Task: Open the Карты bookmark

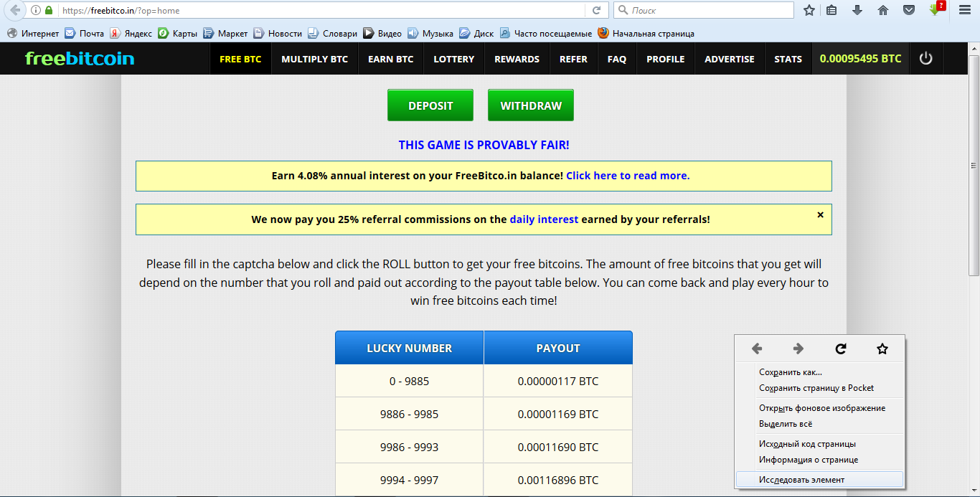Action: (x=178, y=33)
